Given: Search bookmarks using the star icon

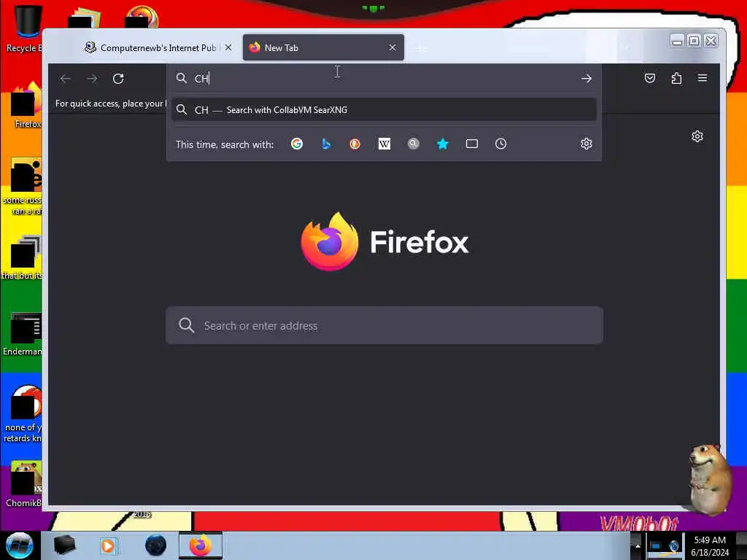Looking at the screenshot, I should [443, 144].
